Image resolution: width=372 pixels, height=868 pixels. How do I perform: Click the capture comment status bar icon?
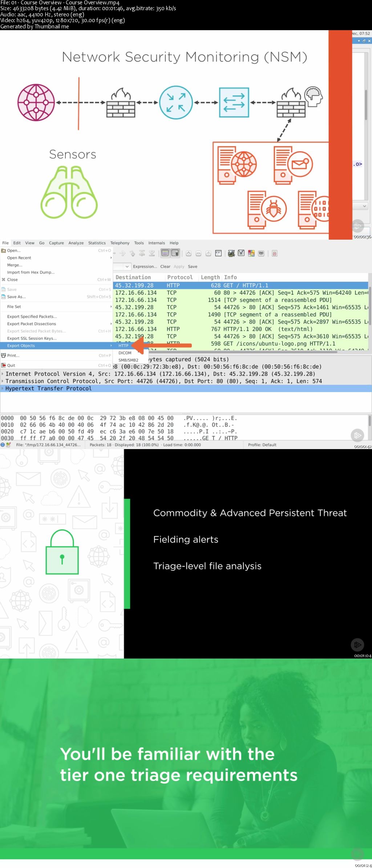pos(8,445)
